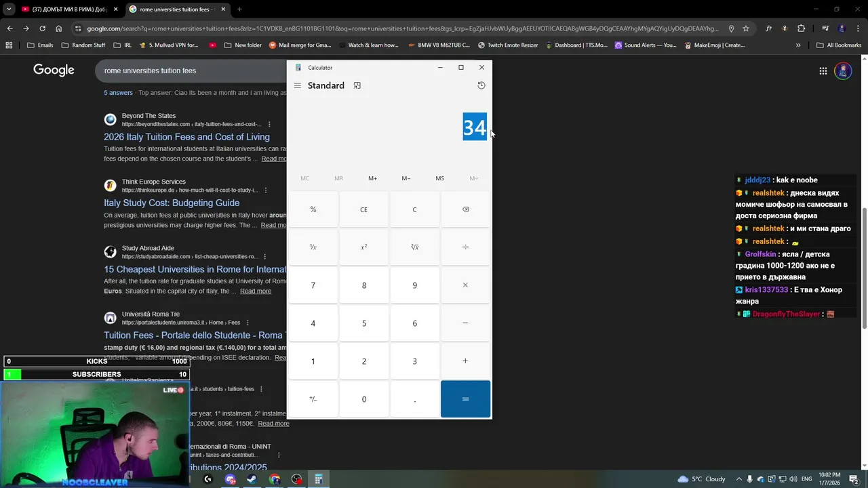The height and width of the screenshot is (488, 868).
Task: Open 2026 Italy Tuition Fees and Cost of Living result
Action: pos(186,137)
